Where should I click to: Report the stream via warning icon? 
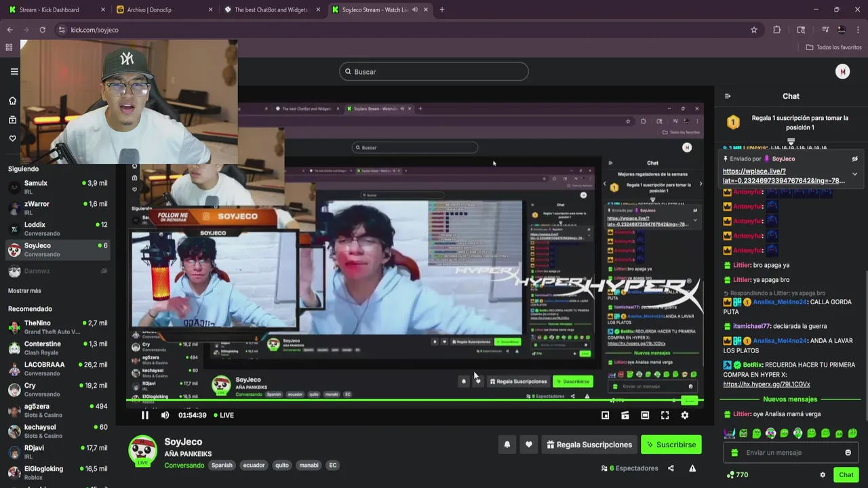click(x=692, y=468)
